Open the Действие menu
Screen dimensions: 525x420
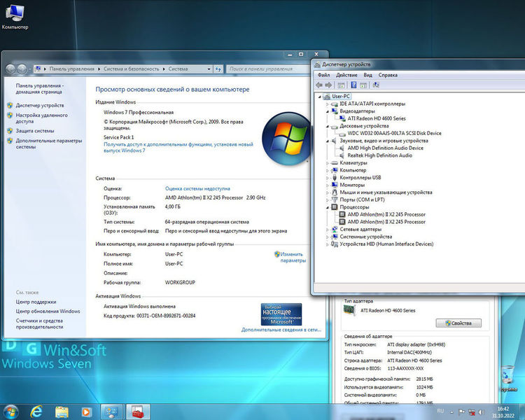346,75
